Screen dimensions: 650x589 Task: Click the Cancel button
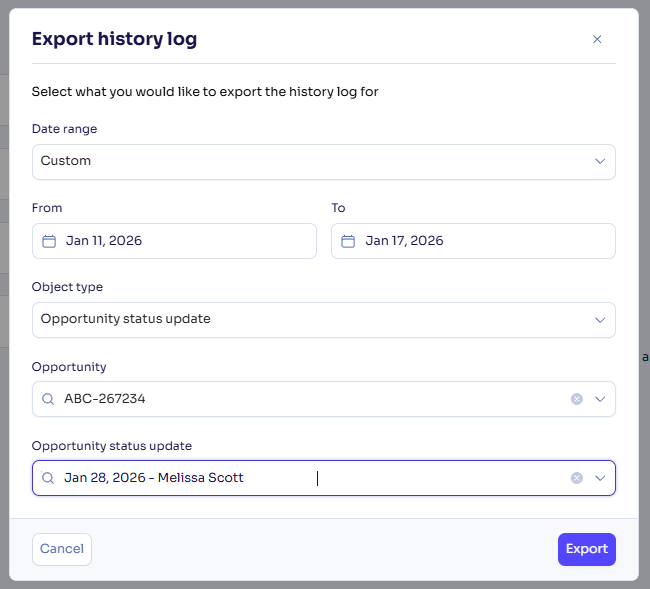(x=62, y=549)
